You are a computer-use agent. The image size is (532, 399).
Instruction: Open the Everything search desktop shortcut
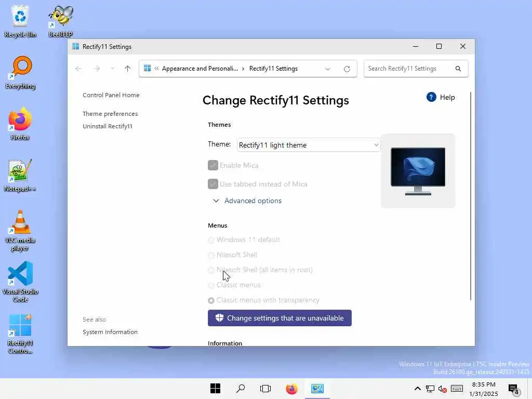(20, 73)
